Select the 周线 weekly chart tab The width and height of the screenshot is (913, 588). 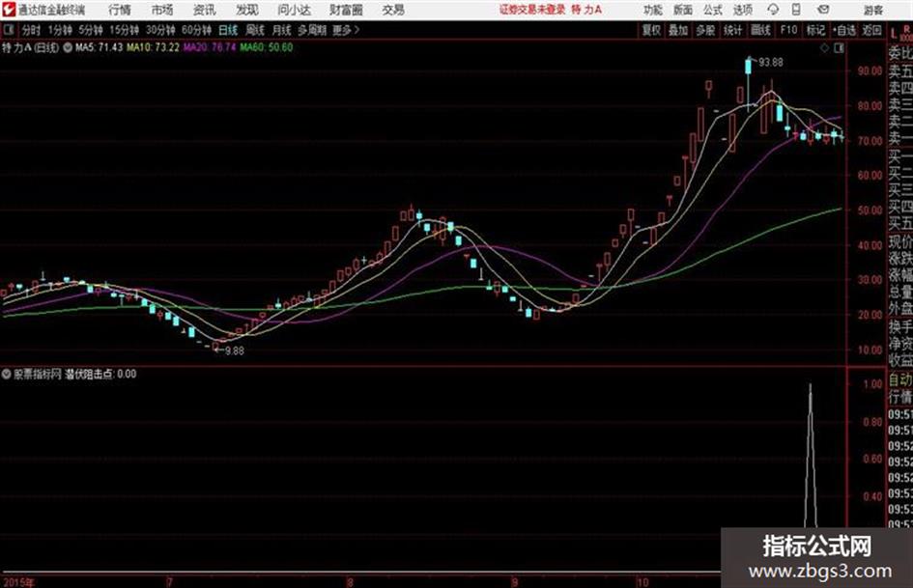[x=255, y=30]
